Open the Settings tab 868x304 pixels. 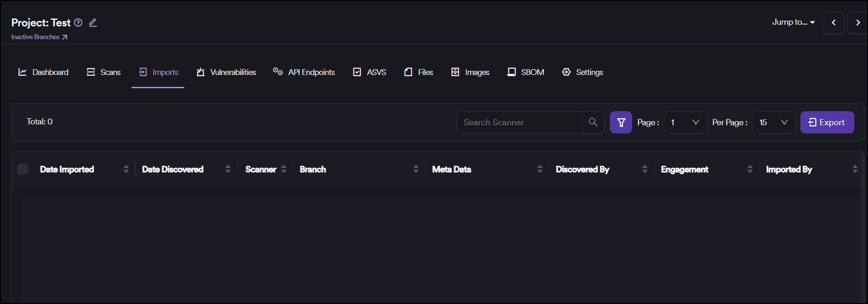(583, 72)
